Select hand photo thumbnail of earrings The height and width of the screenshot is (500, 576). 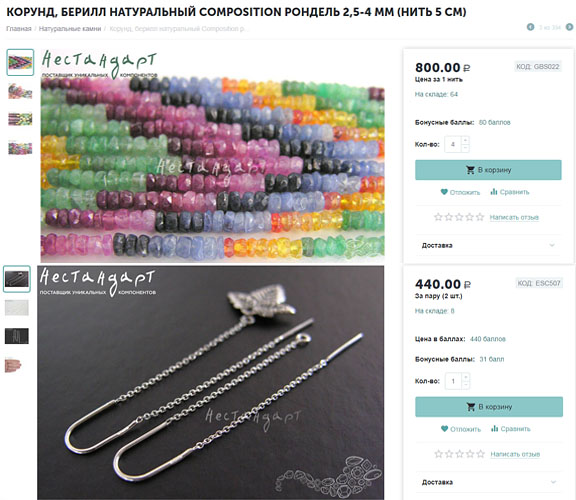point(13,365)
